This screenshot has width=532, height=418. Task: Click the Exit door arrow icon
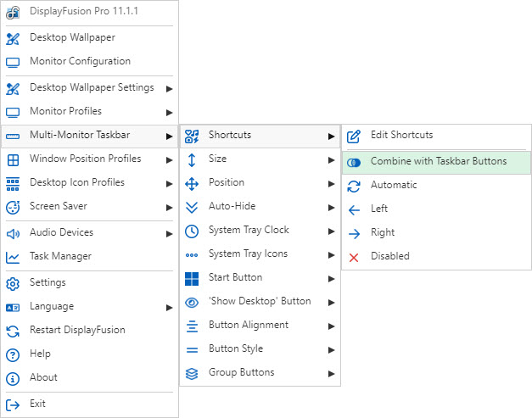point(13,405)
